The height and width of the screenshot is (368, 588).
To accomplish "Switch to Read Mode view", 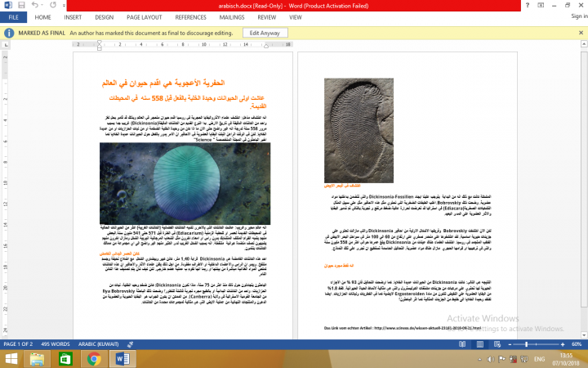I will [x=462, y=344].
